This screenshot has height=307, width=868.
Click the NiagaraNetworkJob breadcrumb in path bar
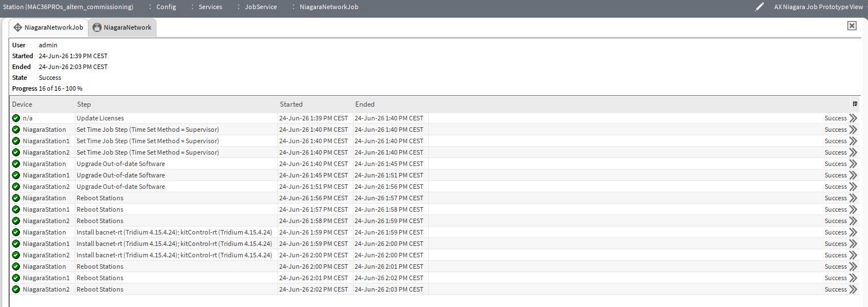pyautogui.click(x=329, y=7)
